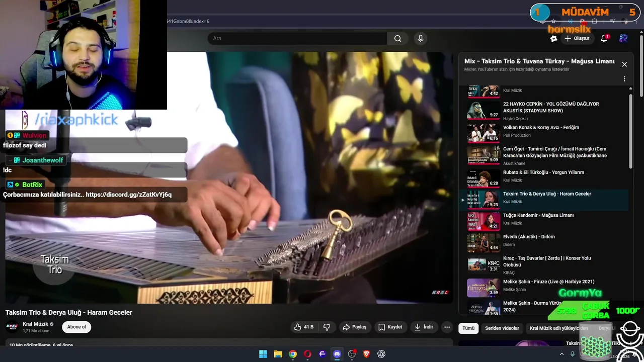Select the Tümü filter chip

point(468,328)
